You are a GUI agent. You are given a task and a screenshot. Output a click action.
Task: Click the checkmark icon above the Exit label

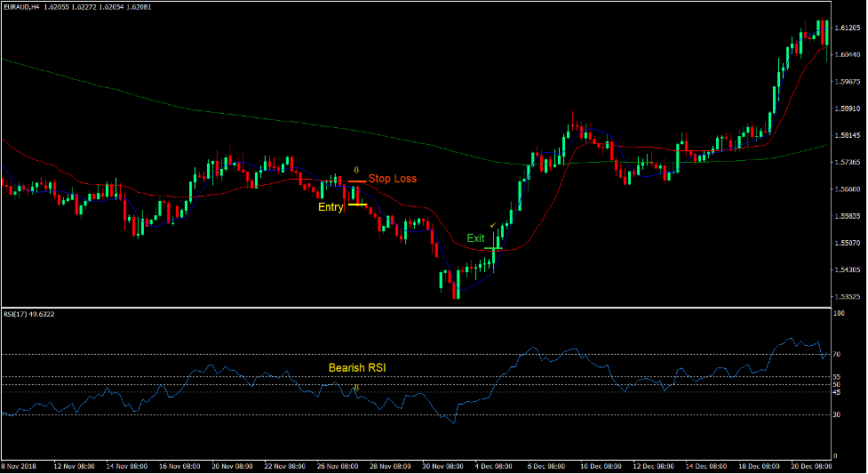[x=492, y=225]
